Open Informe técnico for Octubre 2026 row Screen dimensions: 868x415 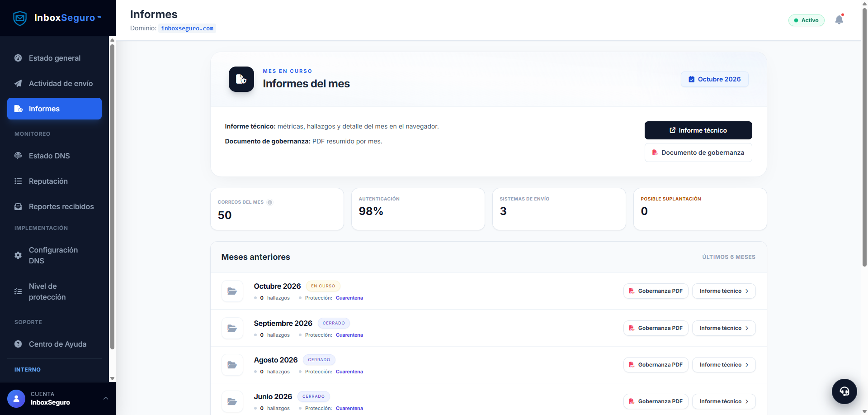pos(723,291)
